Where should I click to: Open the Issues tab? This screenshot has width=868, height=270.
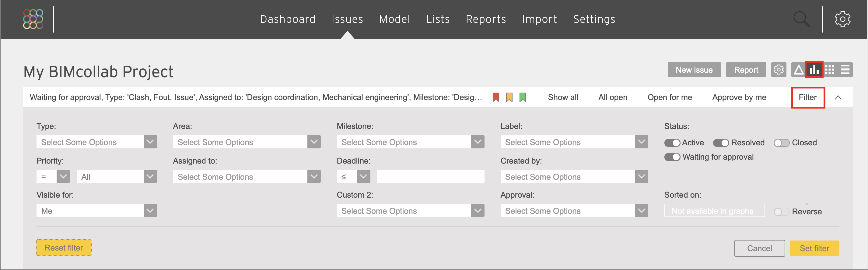coord(347,19)
